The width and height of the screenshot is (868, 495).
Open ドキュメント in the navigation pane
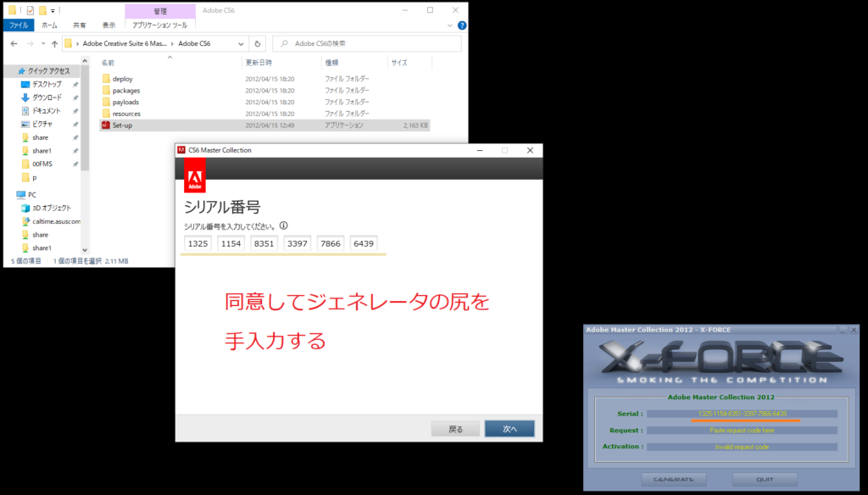pos(46,111)
